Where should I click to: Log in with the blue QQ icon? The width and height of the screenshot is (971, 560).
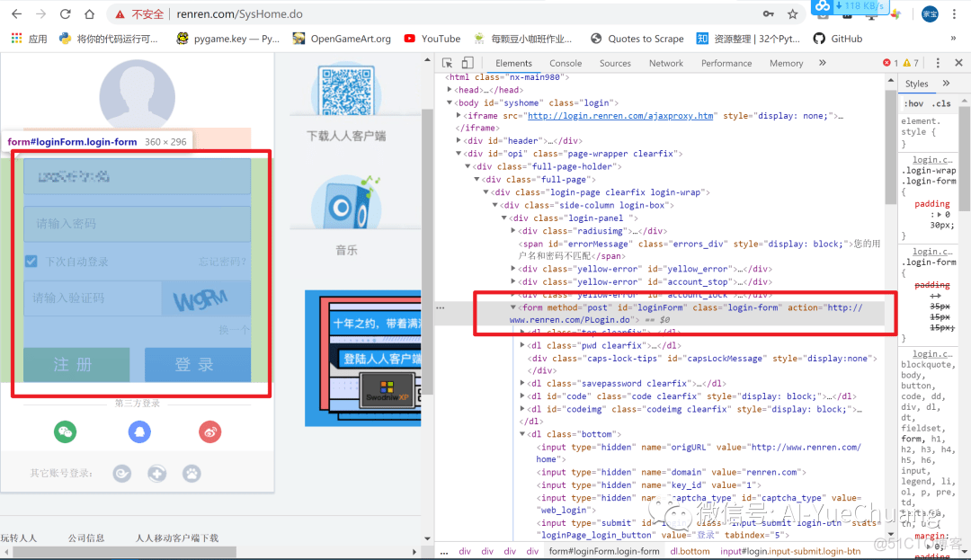pyautogui.click(x=139, y=431)
